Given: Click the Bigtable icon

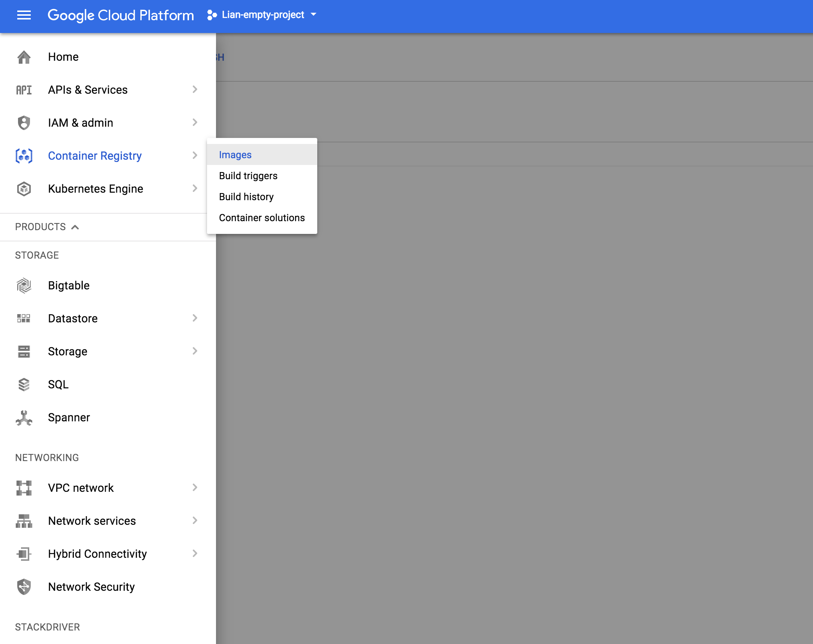Looking at the screenshot, I should point(24,285).
